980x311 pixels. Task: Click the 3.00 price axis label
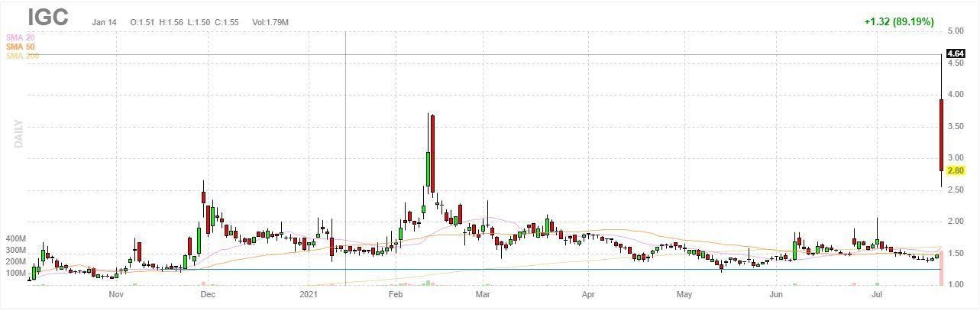pyautogui.click(x=955, y=158)
